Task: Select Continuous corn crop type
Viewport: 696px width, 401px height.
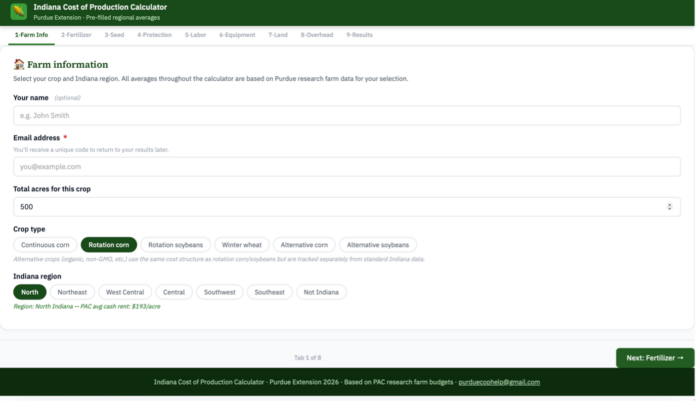Action: pyautogui.click(x=45, y=245)
